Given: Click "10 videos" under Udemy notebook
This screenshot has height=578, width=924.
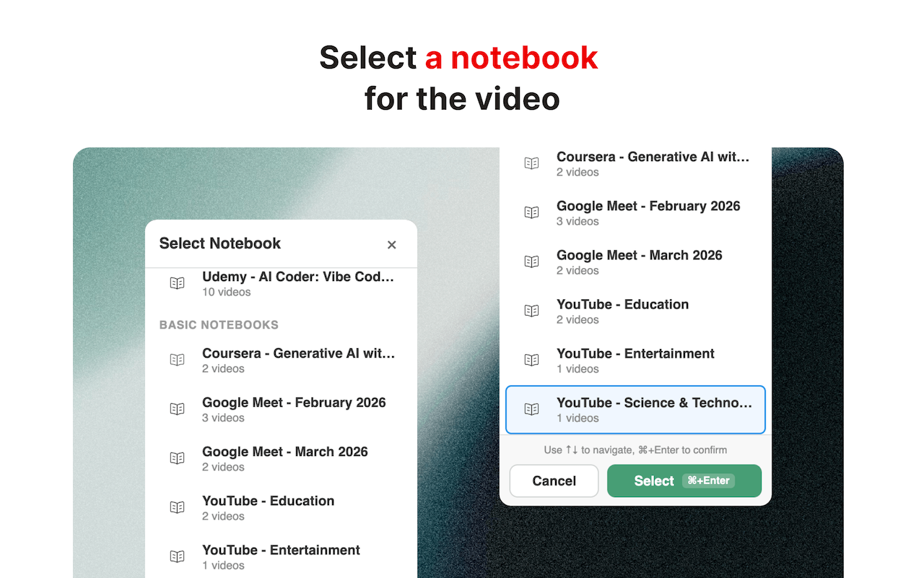Looking at the screenshot, I should [x=227, y=292].
